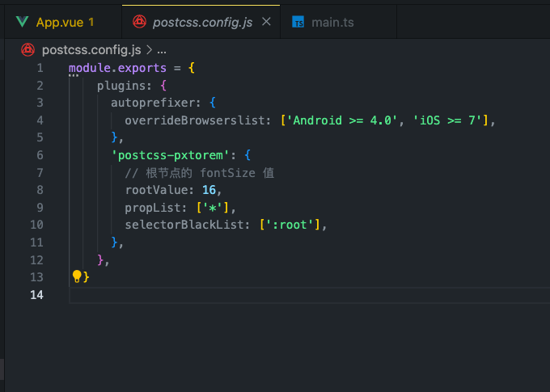
Task: Click line number 14 in the gutter
Action: click(36, 295)
